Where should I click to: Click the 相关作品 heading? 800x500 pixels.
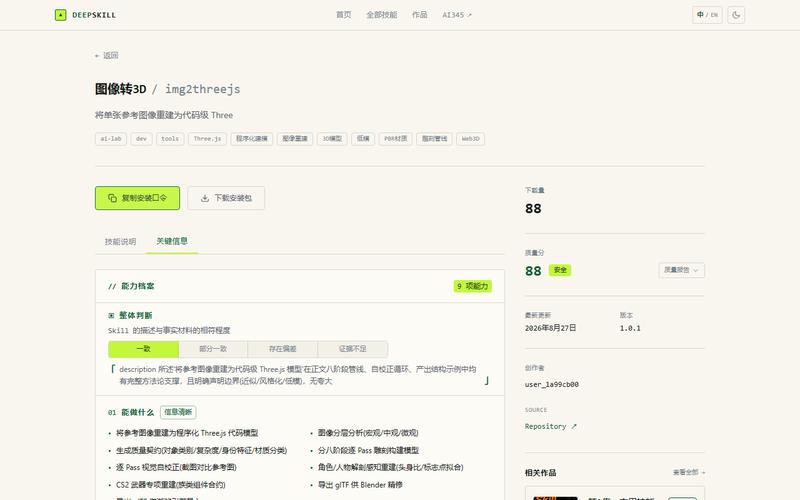point(540,473)
